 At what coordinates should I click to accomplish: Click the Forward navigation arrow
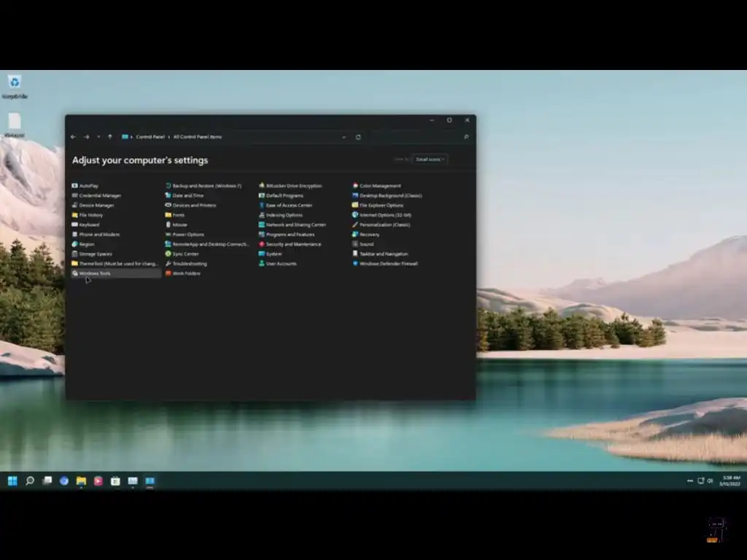coord(86,136)
